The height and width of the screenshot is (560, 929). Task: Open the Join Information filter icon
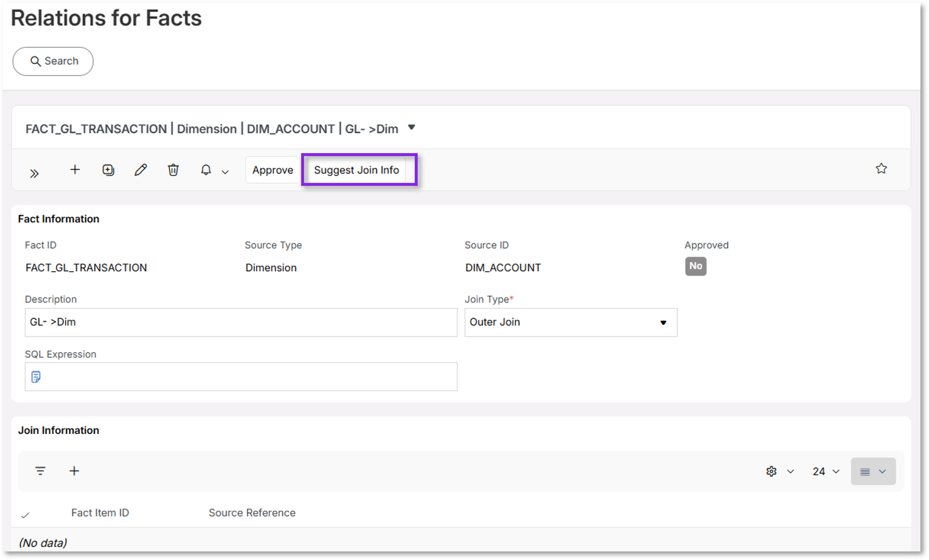pos(40,471)
